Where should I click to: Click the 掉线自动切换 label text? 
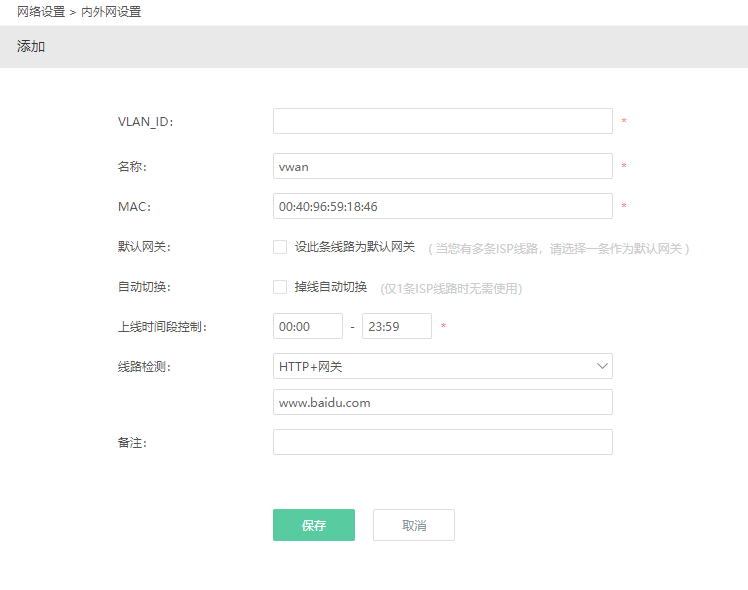pyautogui.click(x=331, y=287)
